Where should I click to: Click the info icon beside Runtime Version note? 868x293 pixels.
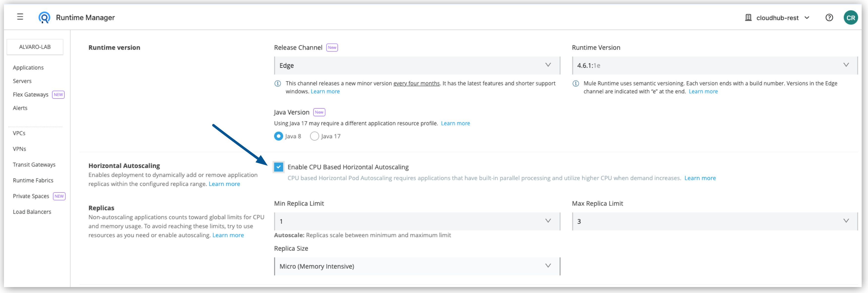coord(576,84)
